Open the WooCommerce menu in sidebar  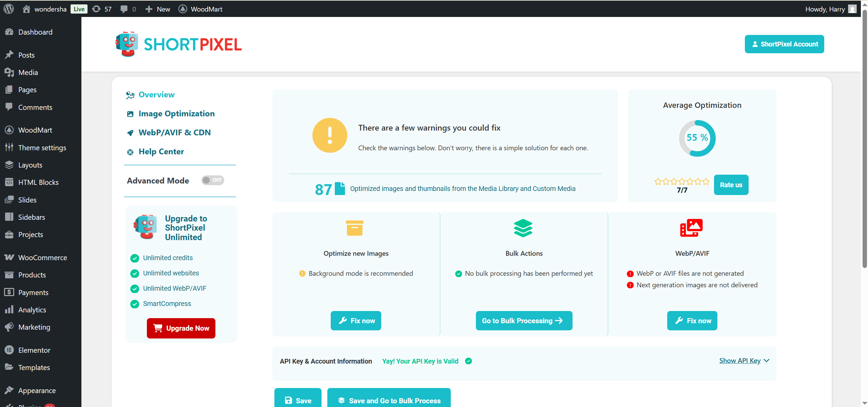pyautogui.click(x=42, y=257)
